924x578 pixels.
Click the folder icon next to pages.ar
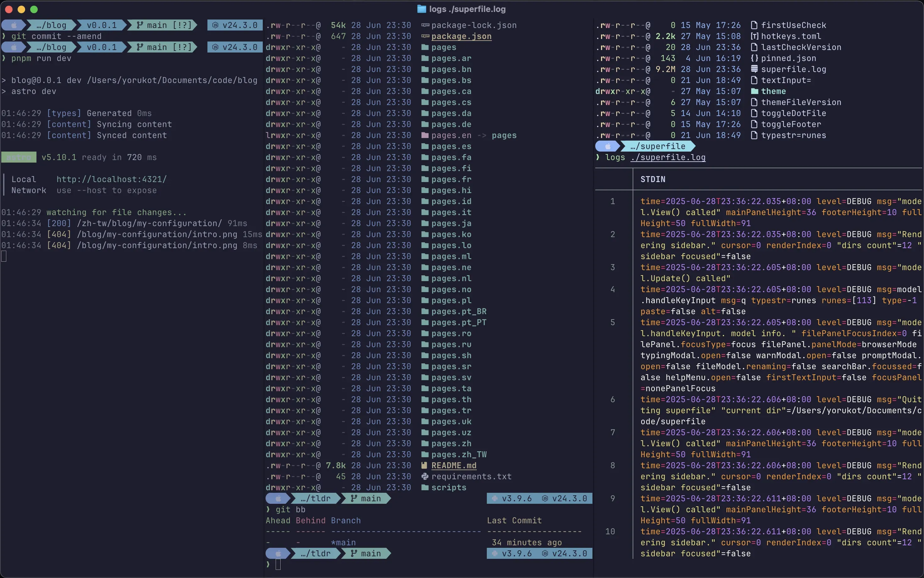coord(425,58)
